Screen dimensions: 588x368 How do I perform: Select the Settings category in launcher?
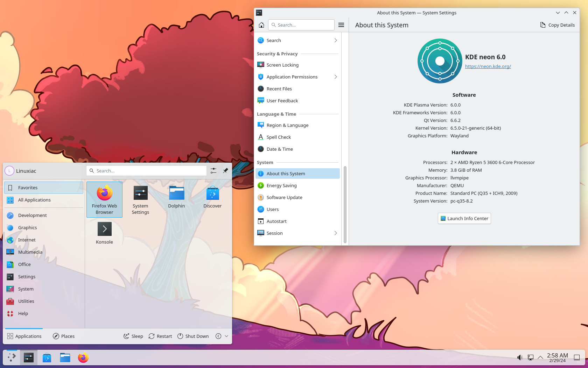point(44,277)
